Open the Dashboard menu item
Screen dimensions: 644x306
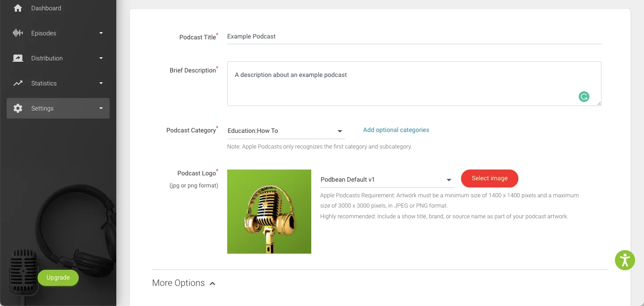tap(46, 8)
